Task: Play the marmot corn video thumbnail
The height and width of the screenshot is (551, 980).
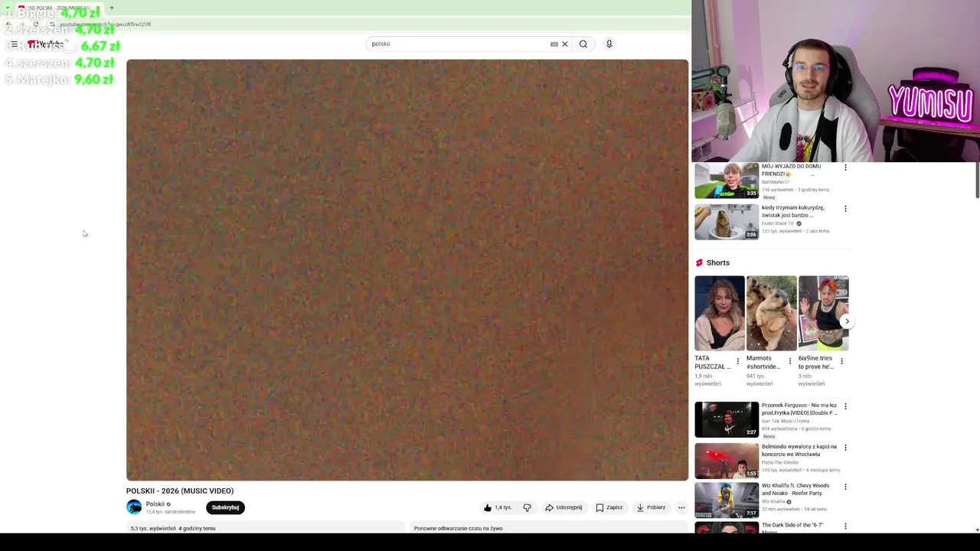Action: pos(727,222)
